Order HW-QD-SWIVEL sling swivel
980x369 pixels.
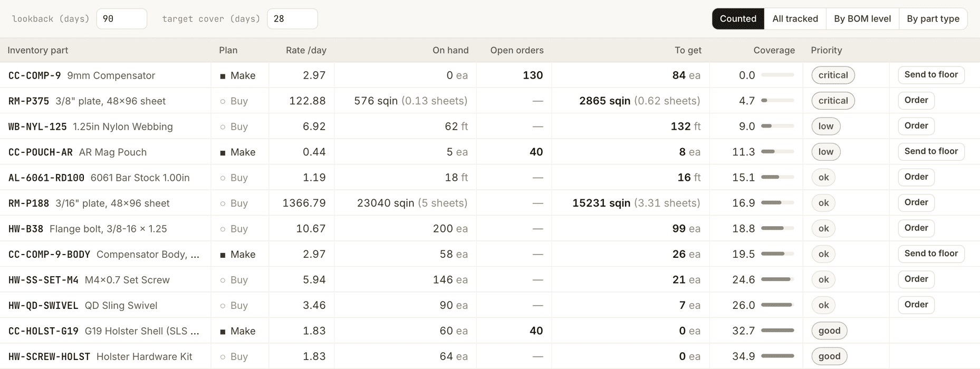(916, 305)
